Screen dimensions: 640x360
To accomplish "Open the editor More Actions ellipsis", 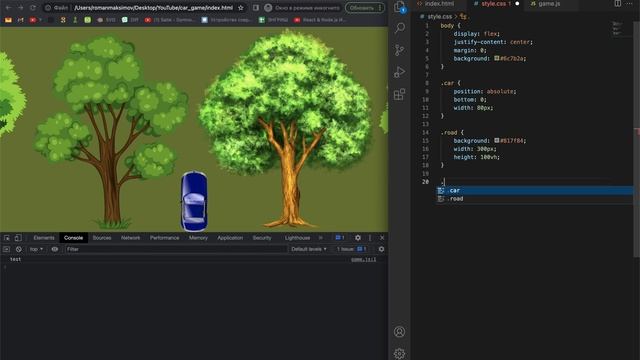I will 629,3.
